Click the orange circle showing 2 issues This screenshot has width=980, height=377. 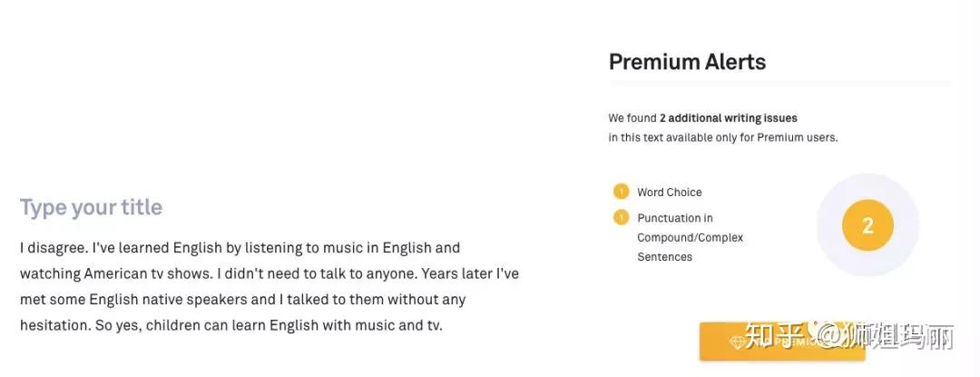pyautogui.click(x=867, y=226)
